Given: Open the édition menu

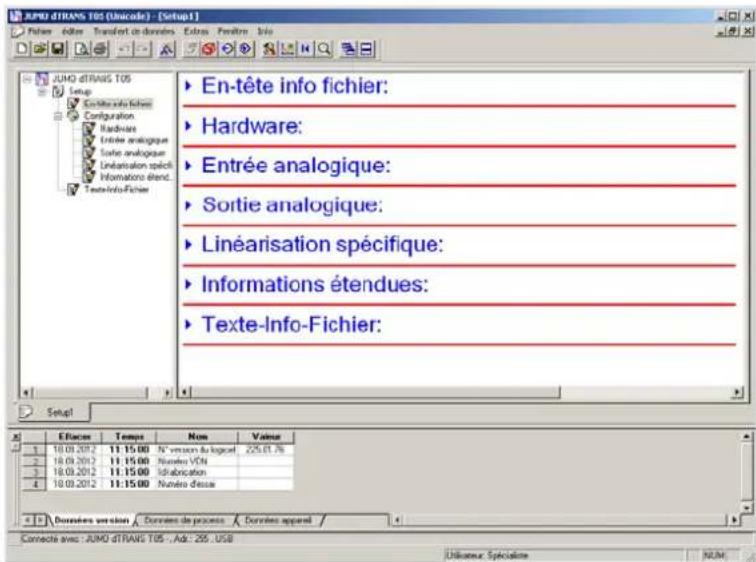Looking at the screenshot, I should [x=72, y=31].
